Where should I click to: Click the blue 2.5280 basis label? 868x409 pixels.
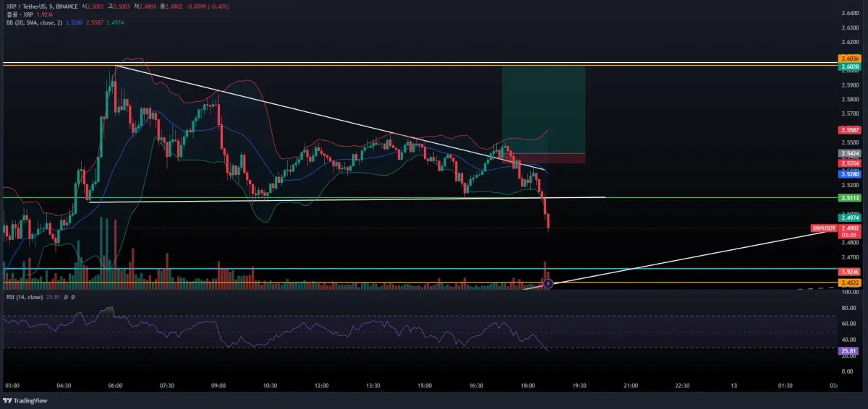(x=848, y=174)
